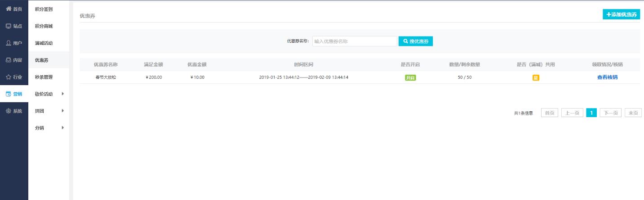Click 拼团 menu label
This screenshot has height=200, width=644.
(x=39, y=111)
